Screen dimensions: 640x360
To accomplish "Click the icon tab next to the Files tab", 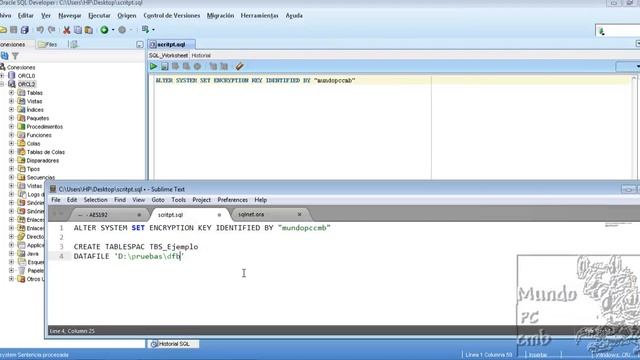I will tap(74, 44).
